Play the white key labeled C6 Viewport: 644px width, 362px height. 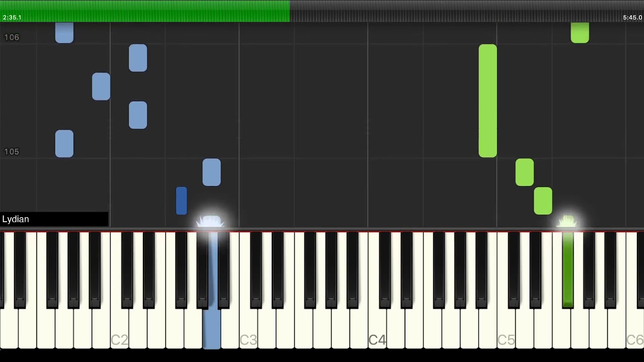pyautogui.click(x=634, y=327)
